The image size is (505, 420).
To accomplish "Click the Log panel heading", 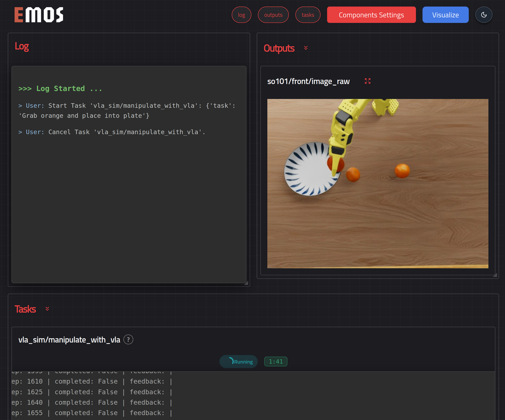I will pos(22,46).
